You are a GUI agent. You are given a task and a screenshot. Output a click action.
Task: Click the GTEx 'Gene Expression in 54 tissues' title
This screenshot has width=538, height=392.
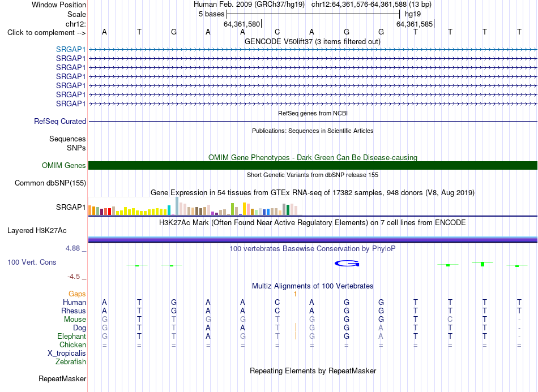(x=313, y=192)
